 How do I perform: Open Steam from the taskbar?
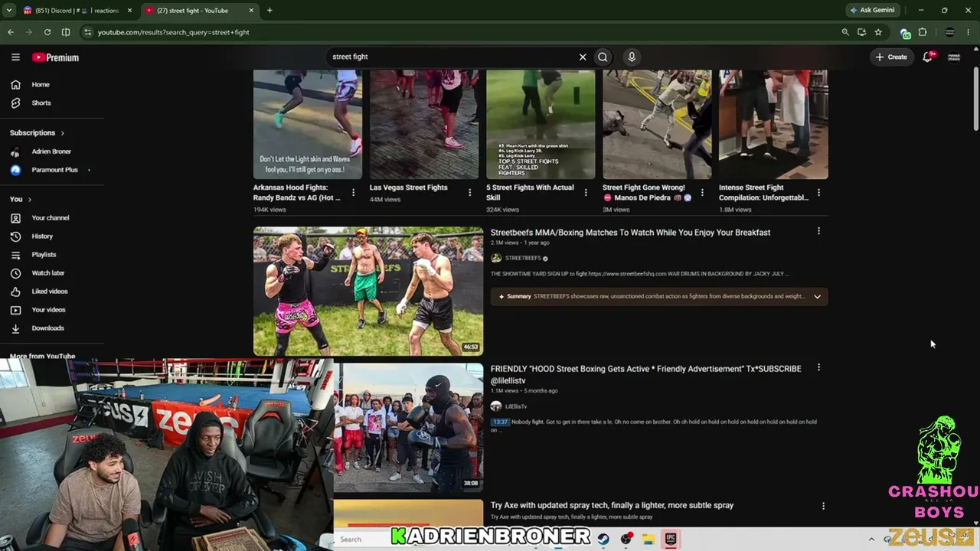tap(603, 539)
